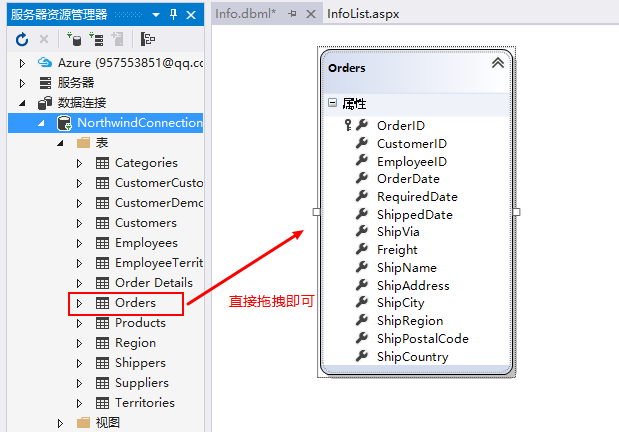619x432 pixels.
Task: Click the 视图 folder icon
Action: [x=83, y=423]
